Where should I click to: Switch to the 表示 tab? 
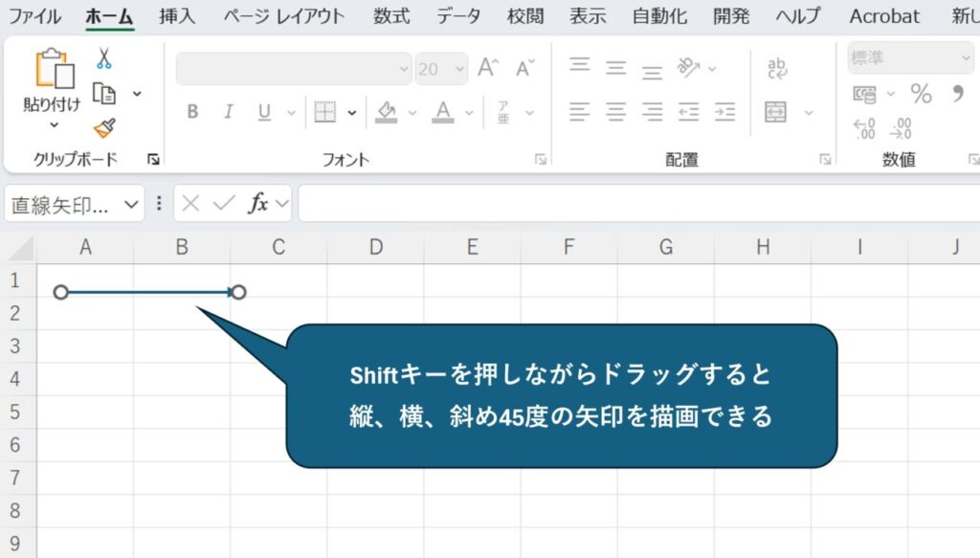pyautogui.click(x=588, y=15)
